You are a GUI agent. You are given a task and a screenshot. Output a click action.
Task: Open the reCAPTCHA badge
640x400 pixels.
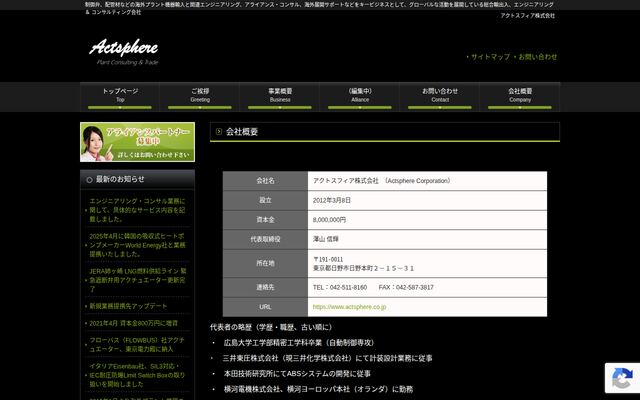622,378
